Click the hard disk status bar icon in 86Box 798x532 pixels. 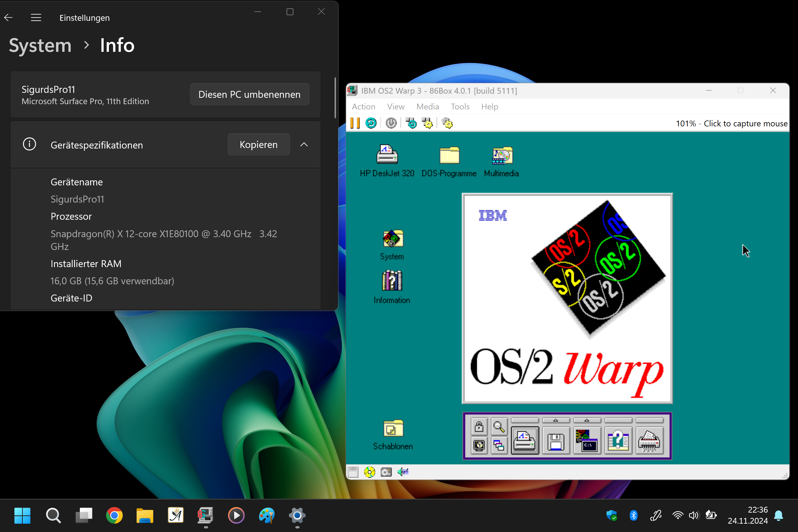coord(386,472)
